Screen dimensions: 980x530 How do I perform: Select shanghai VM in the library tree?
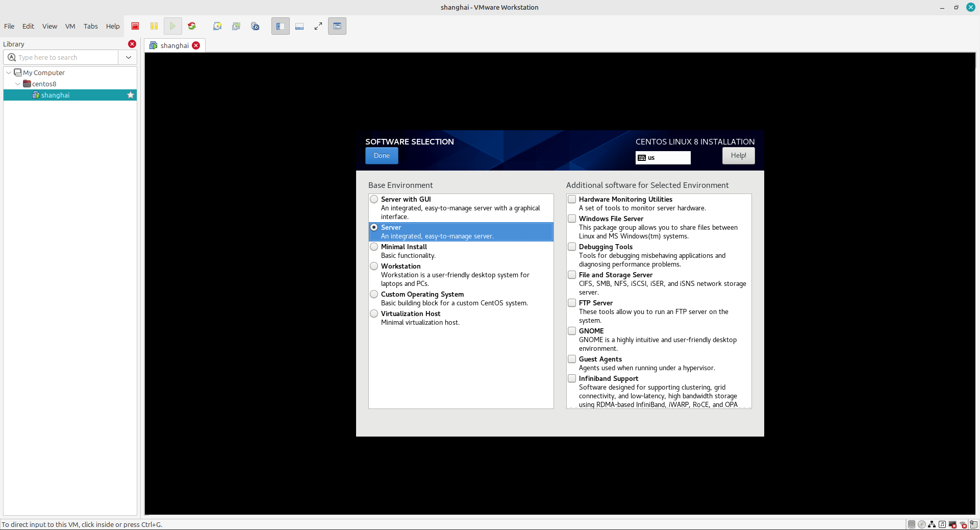coord(70,95)
